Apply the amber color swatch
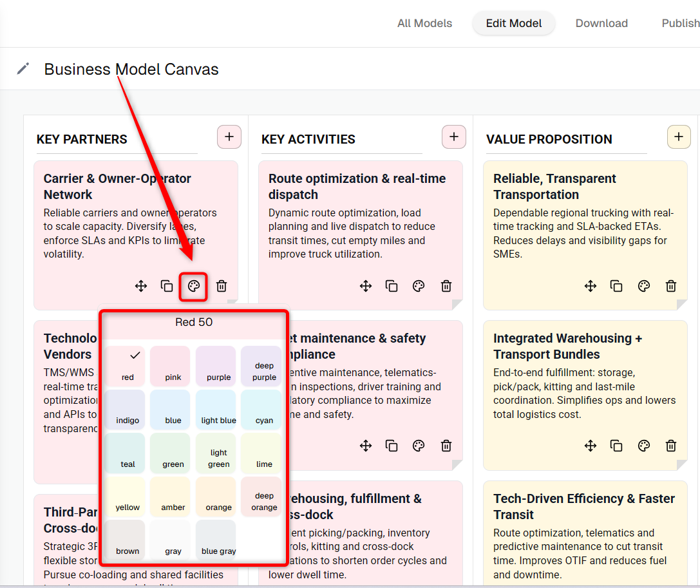 173,497
